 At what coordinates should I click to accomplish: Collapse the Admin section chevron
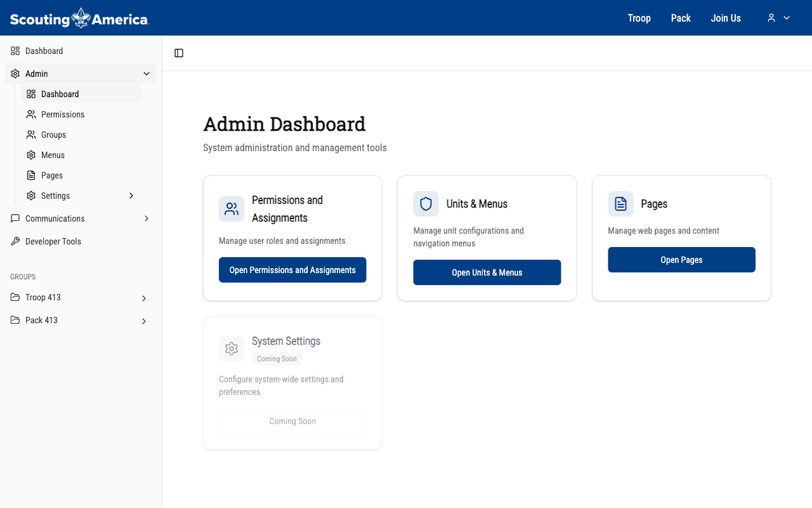[147, 74]
